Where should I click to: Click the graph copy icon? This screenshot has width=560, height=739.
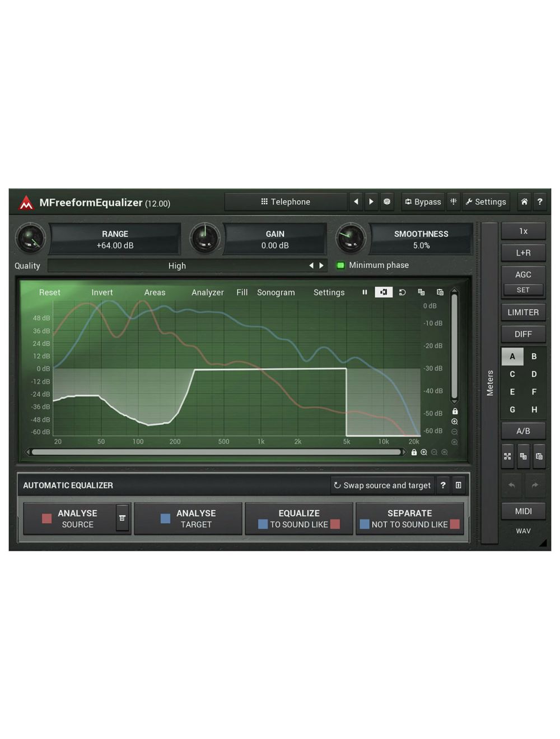point(421,292)
